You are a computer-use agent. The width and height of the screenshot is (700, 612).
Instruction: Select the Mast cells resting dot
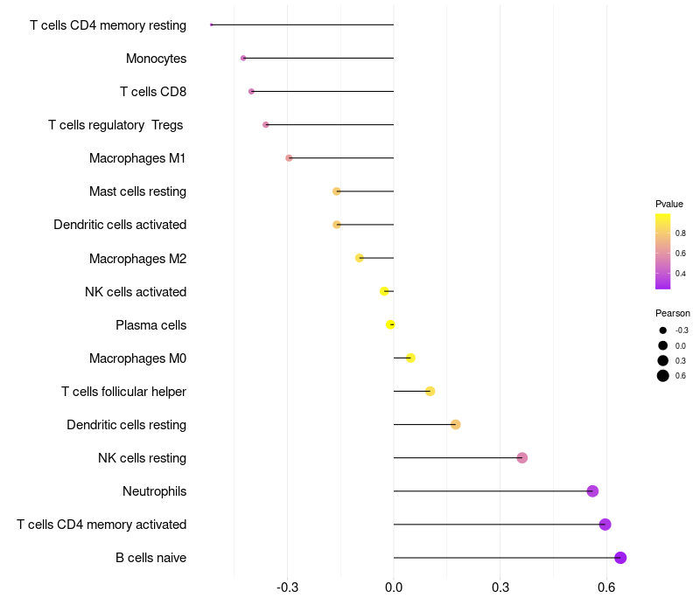pyautogui.click(x=337, y=191)
